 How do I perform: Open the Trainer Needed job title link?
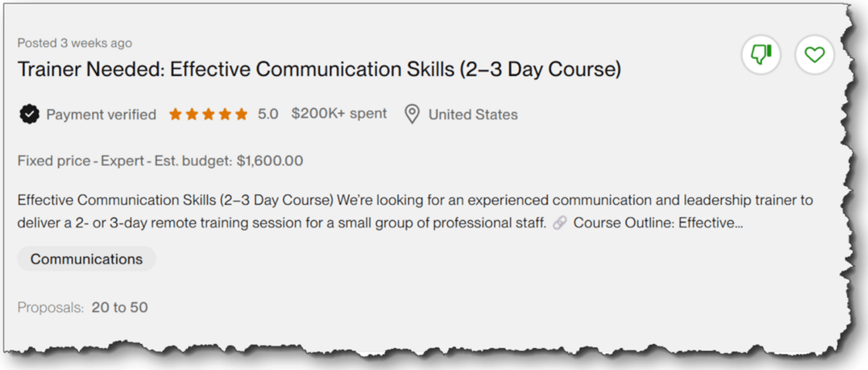point(318,70)
